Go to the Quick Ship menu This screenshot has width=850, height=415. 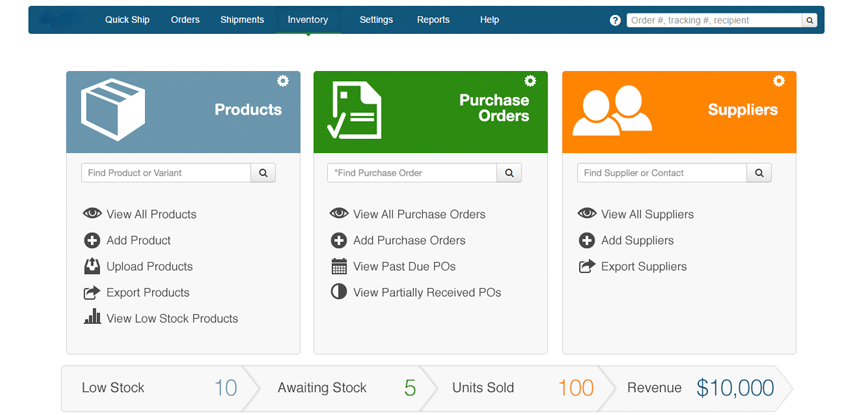point(127,20)
